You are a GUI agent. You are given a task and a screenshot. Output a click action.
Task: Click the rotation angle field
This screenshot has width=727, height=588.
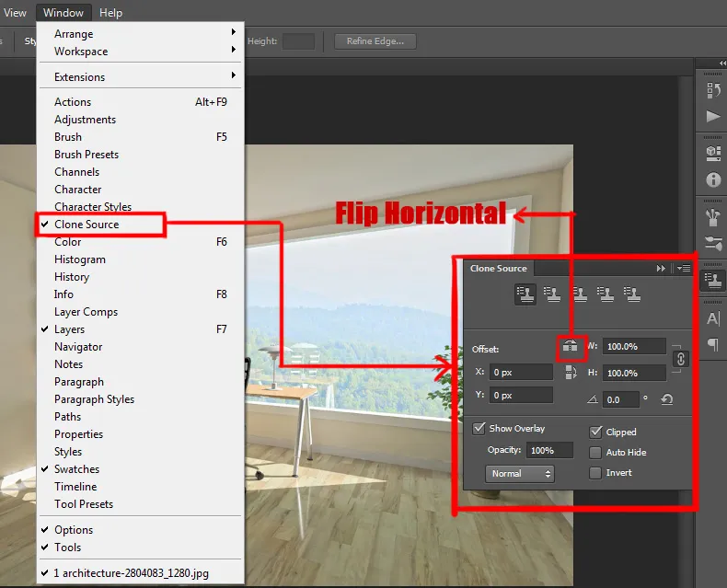(x=621, y=399)
